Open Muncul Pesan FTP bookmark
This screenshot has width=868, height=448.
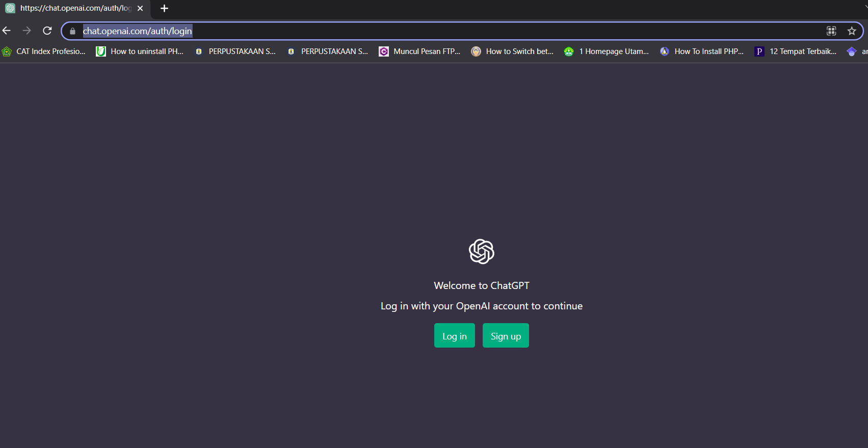click(x=419, y=51)
